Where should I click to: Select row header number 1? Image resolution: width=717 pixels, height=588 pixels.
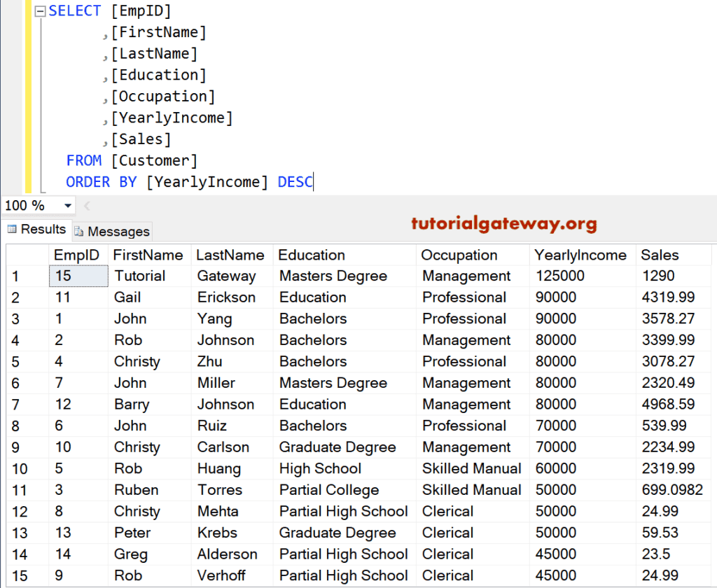click(x=27, y=276)
